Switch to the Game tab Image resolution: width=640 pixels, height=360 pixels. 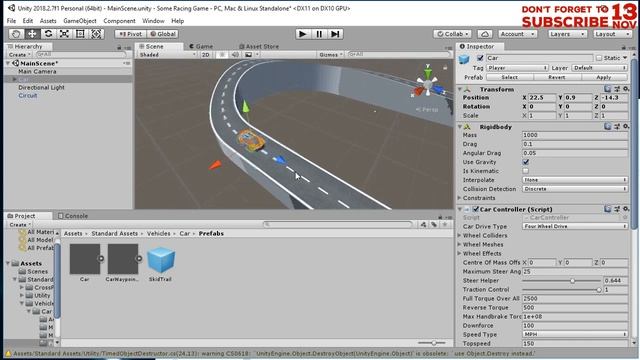[x=201, y=47]
